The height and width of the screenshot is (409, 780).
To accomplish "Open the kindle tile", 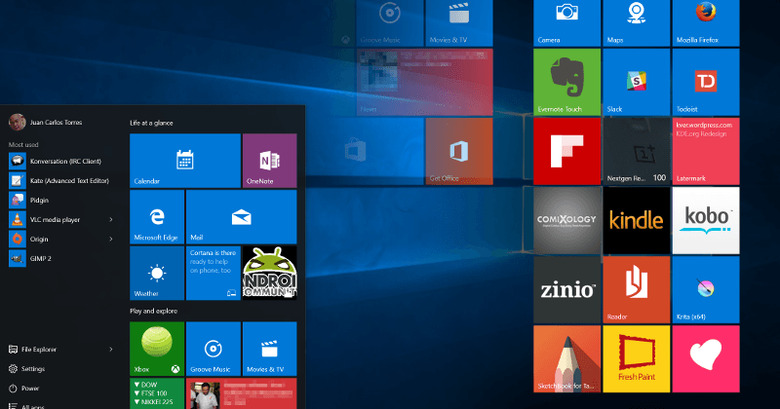I will [x=636, y=220].
